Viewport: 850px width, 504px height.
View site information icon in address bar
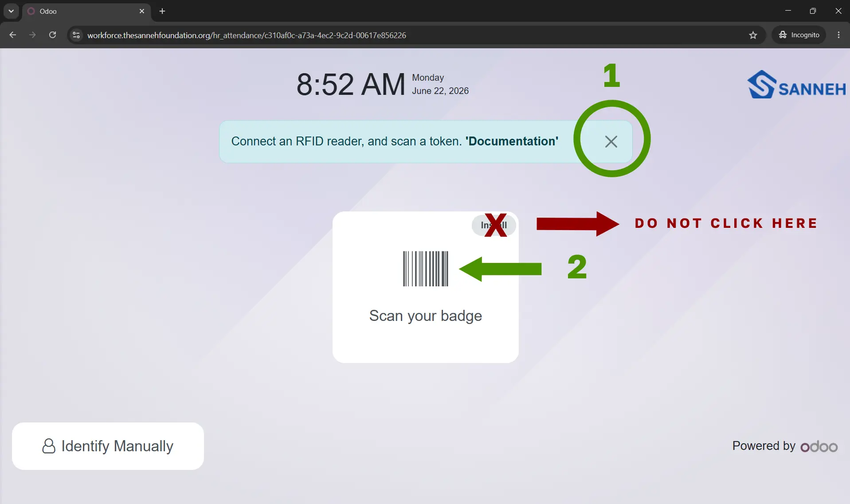76,35
